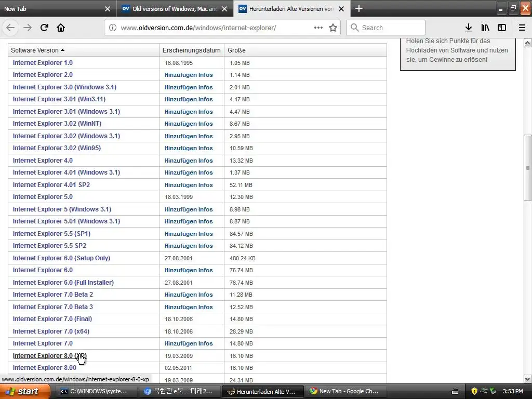Close the 'New Tab' tab
Image resolution: width=532 pixels, height=399 pixels.
108,9
